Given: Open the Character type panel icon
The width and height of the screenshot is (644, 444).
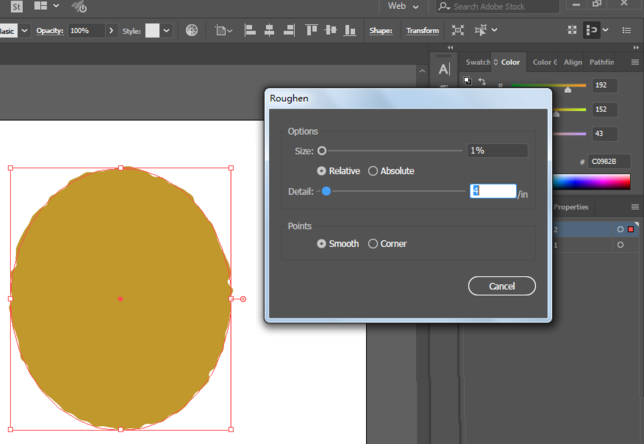Looking at the screenshot, I should [x=444, y=68].
